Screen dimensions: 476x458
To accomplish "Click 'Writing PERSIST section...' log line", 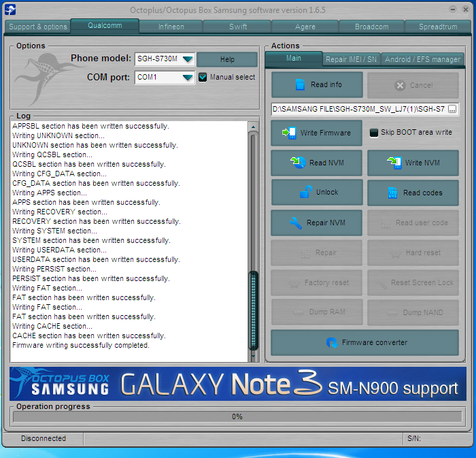I will [54, 269].
